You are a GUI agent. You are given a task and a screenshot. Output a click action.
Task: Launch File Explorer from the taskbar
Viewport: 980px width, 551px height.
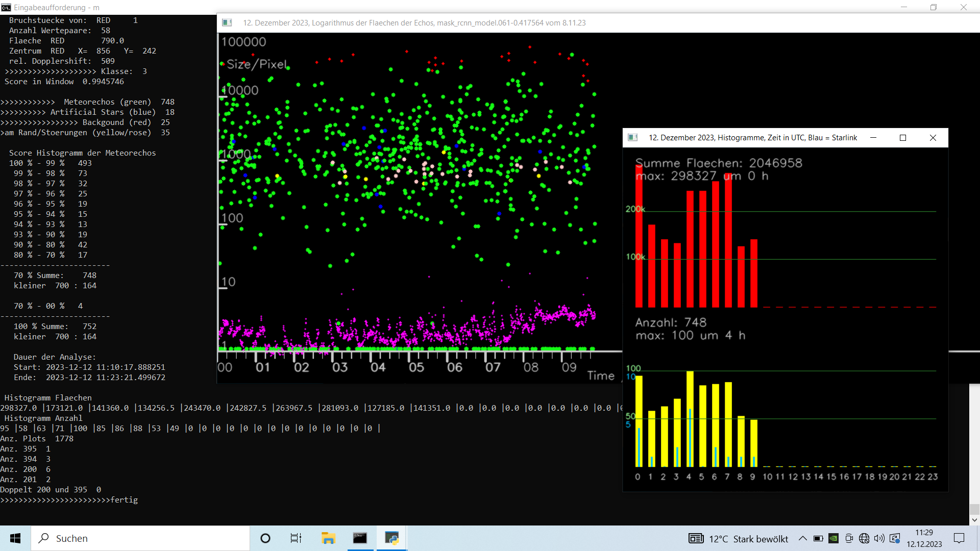click(x=328, y=538)
